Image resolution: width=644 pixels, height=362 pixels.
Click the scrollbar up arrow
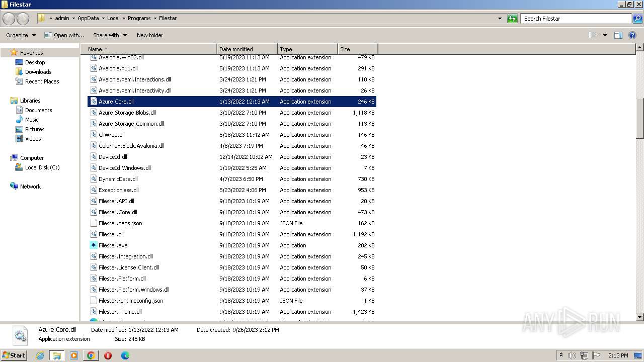coord(639,48)
